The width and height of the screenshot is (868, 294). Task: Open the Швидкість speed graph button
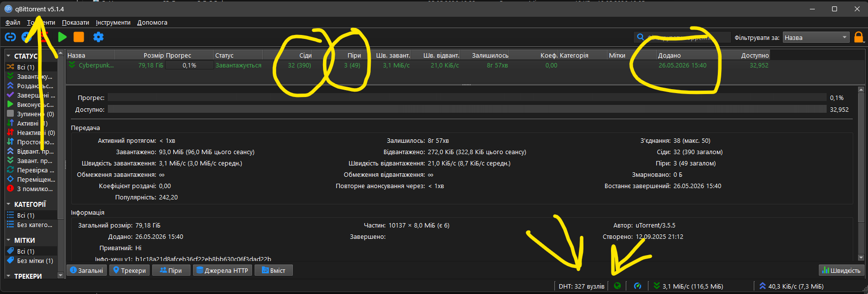tap(841, 270)
